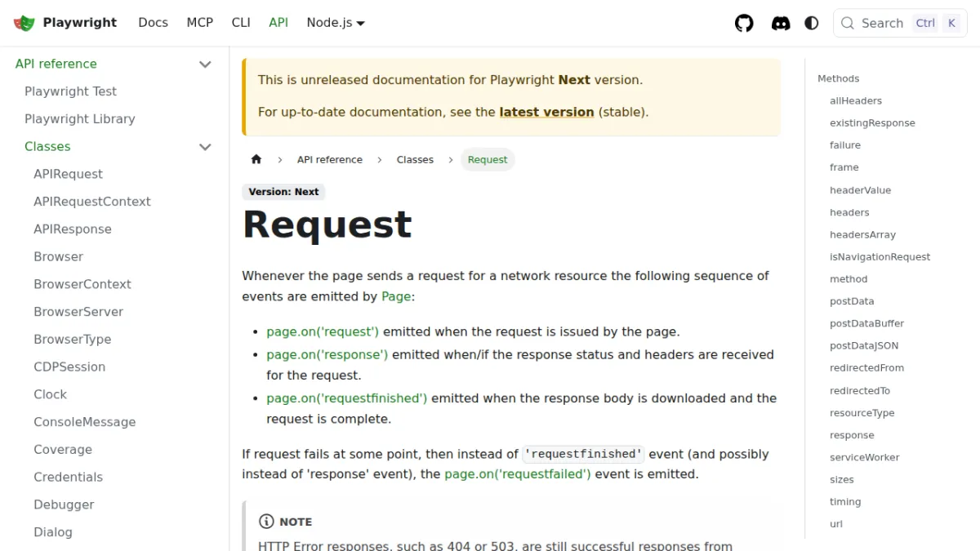Select Debugger in sidebar

64,504
